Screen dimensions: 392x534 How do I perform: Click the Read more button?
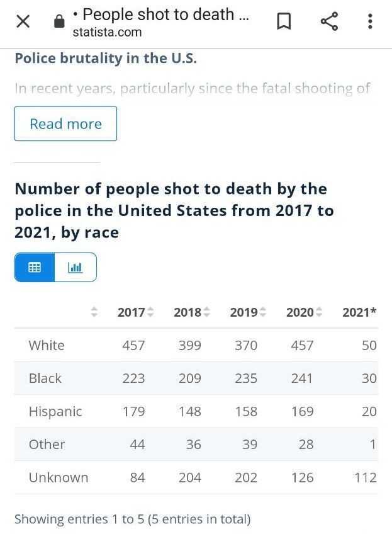(65, 123)
